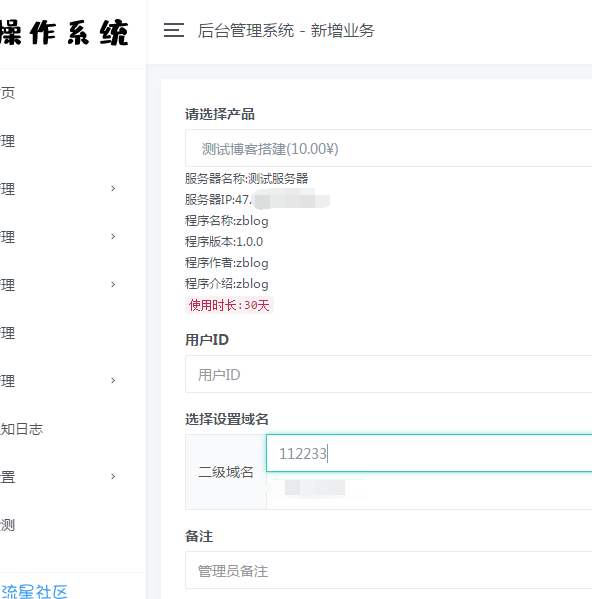Click the 选择设置域名 section label
Image resolution: width=592 pixels, height=599 pixels.
227,419
